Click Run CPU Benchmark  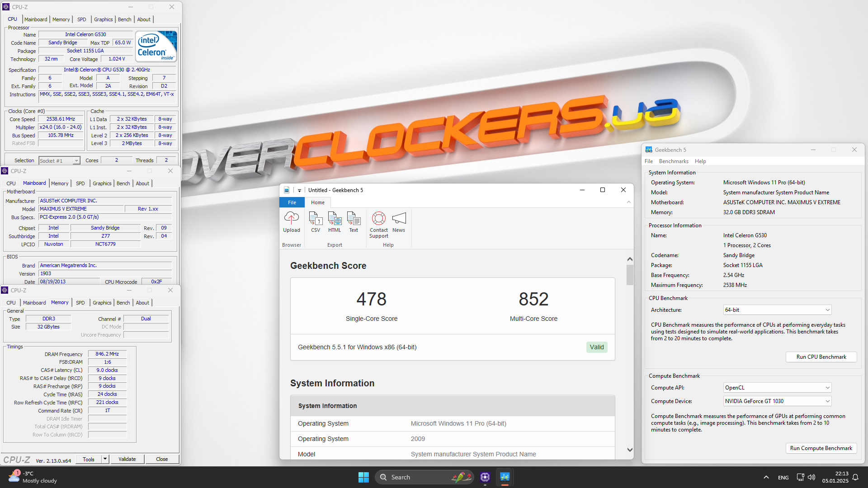pos(821,357)
